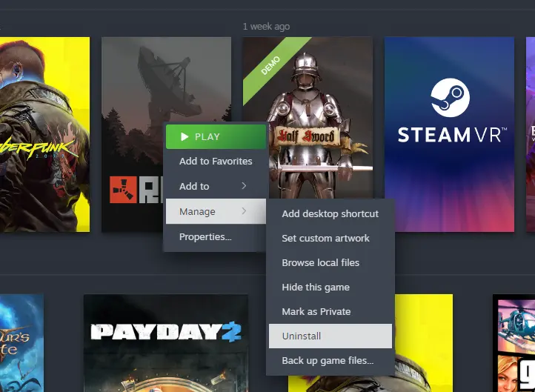The width and height of the screenshot is (535, 392).
Task: Choose Add desktop shortcut
Action: (330, 213)
